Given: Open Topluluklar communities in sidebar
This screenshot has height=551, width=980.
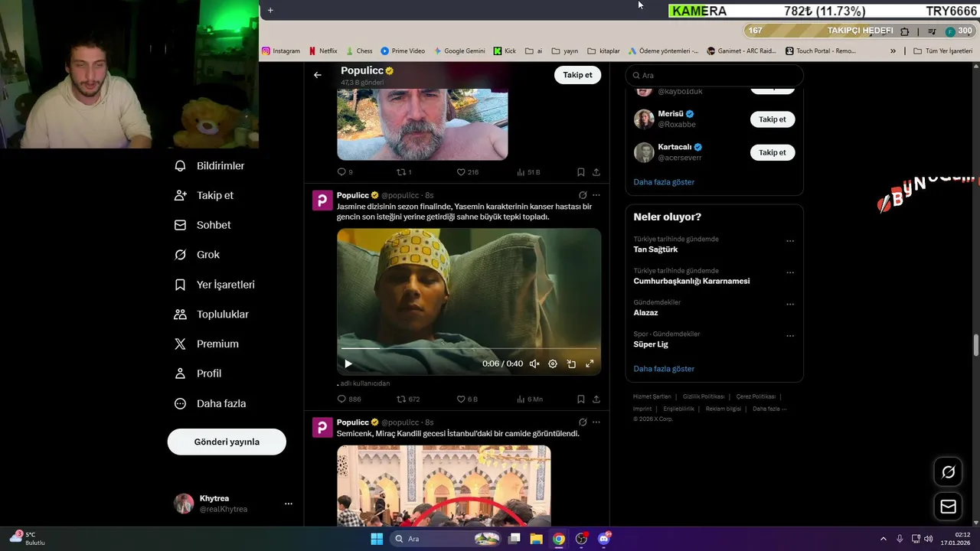Looking at the screenshot, I should [211, 315].
